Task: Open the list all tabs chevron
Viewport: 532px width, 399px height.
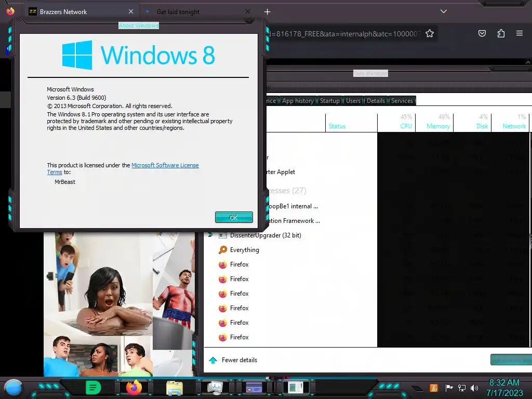Action: click(444, 11)
